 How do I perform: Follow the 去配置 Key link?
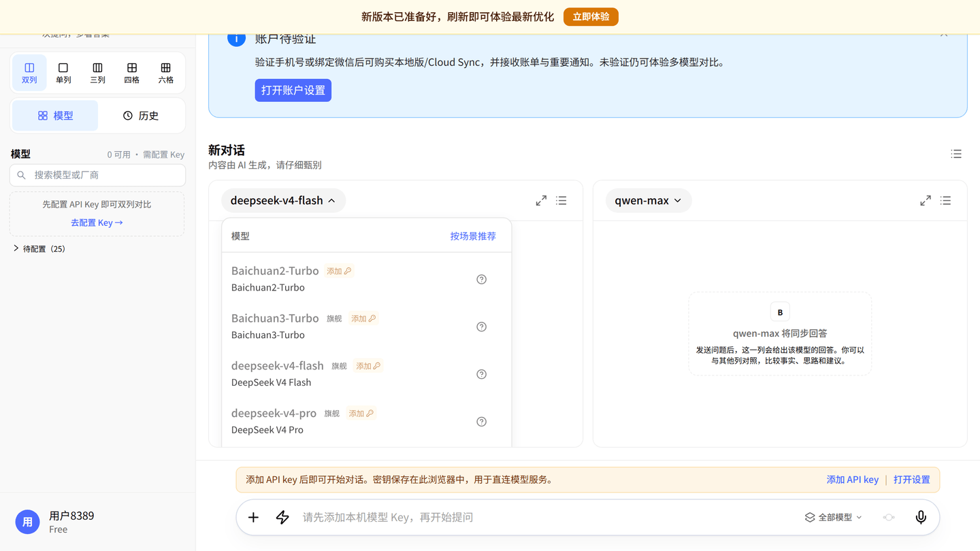pyautogui.click(x=97, y=222)
